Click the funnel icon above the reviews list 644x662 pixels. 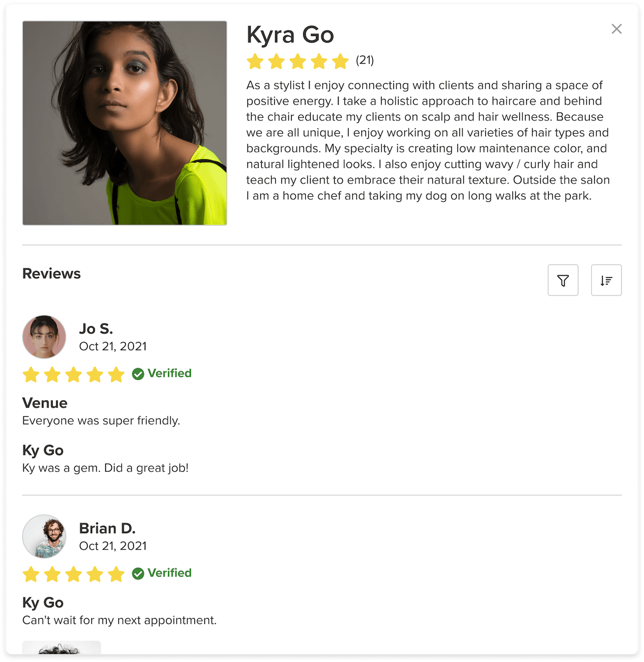click(563, 280)
